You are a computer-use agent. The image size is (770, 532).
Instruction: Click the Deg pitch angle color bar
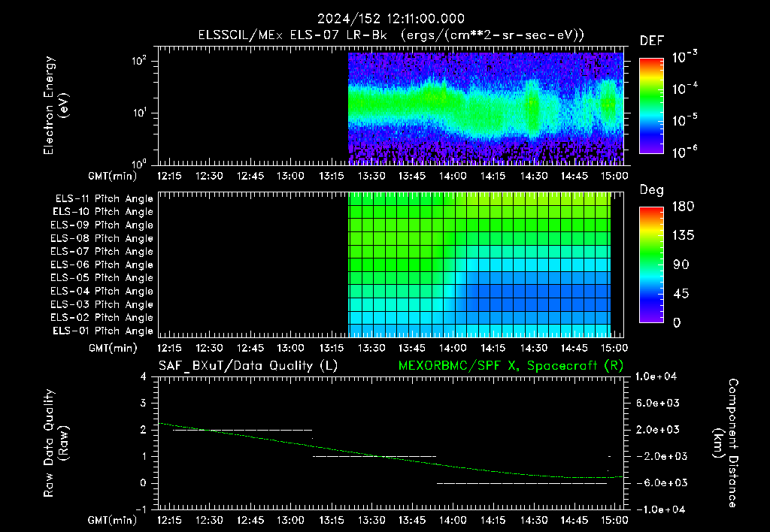click(651, 264)
